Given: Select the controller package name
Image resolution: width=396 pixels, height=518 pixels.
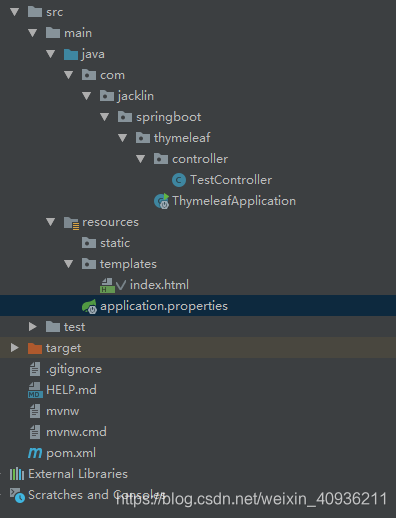Looking at the screenshot, I should [200, 159].
